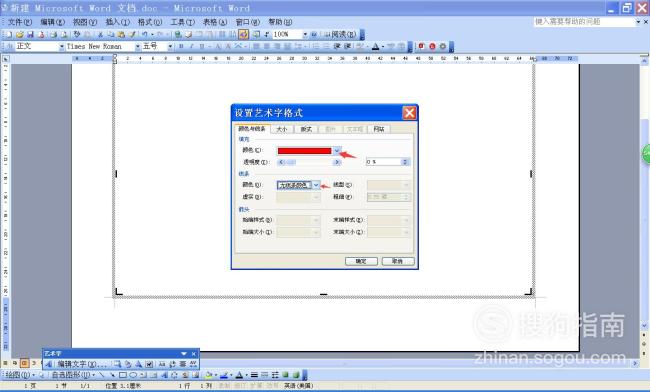The height and width of the screenshot is (392, 650).
Task: Click 编辑文字 in WordArt toolbar
Action: (x=82, y=364)
